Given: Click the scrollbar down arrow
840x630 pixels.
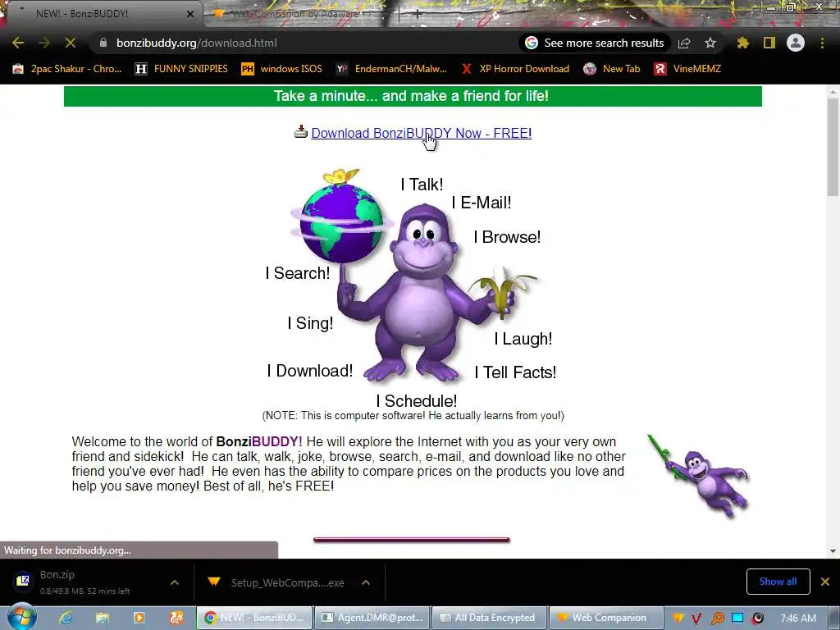Looking at the screenshot, I should [x=833, y=551].
